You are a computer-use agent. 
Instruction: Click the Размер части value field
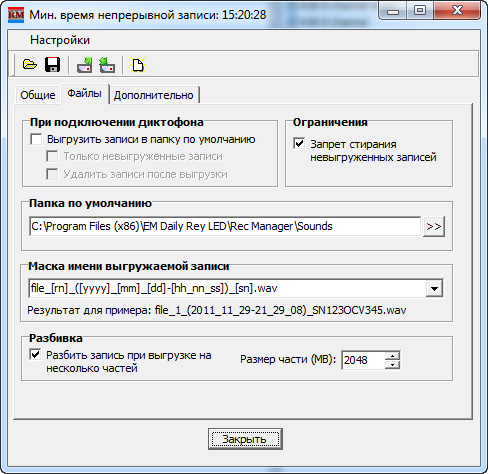363,360
